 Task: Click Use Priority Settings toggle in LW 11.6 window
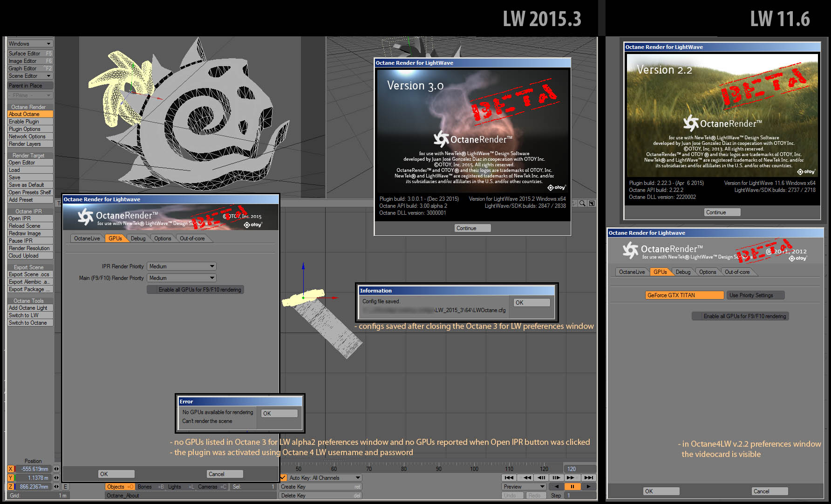click(x=756, y=295)
